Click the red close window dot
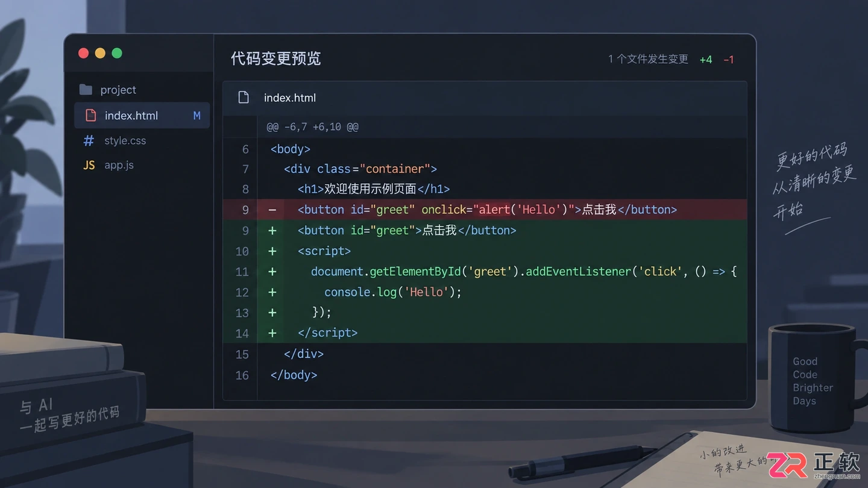This screenshot has height=488, width=868. pos(84,53)
